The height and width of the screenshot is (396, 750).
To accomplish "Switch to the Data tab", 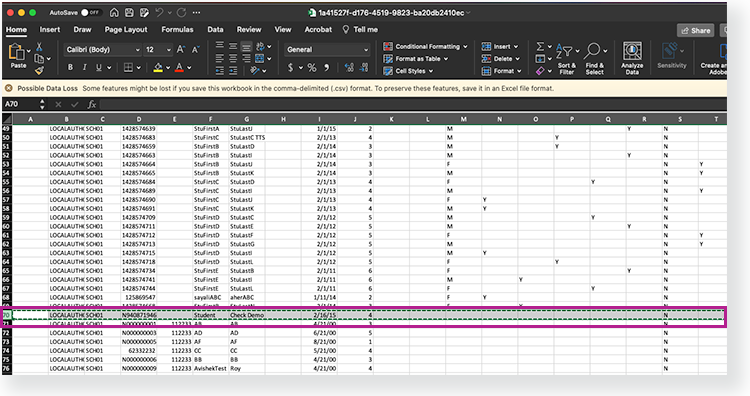I will pos(215,29).
